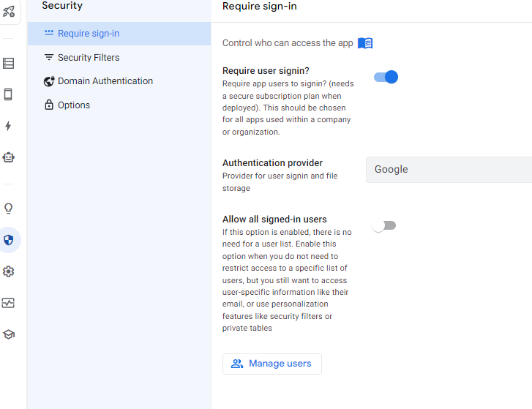The image size is (532, 409).
Task: Disable the Require user signin toggle
Action: click(x=386, y=77)
